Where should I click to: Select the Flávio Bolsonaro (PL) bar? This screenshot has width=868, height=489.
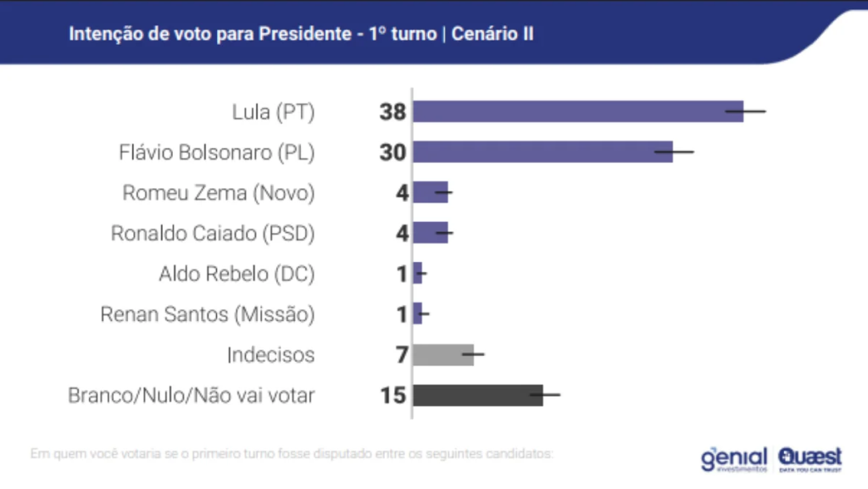tap(542, 153)
